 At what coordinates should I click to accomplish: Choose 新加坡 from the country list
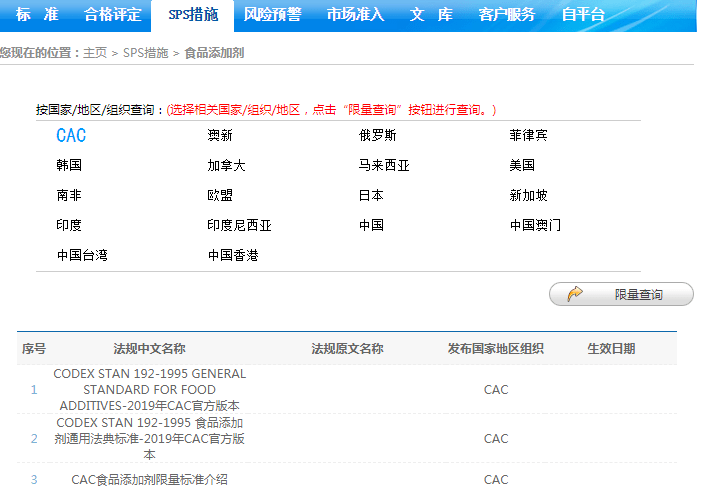click(528, 195)
